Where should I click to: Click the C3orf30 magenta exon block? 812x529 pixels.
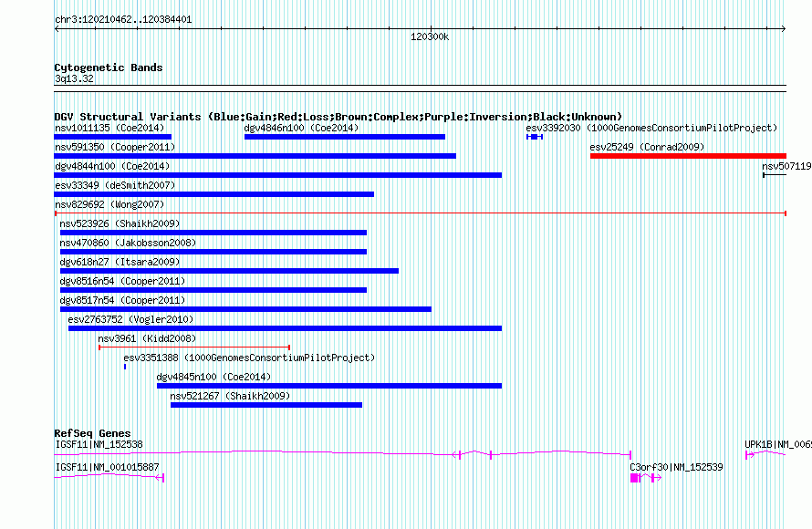pyautogui.click(x=634, y=478)
